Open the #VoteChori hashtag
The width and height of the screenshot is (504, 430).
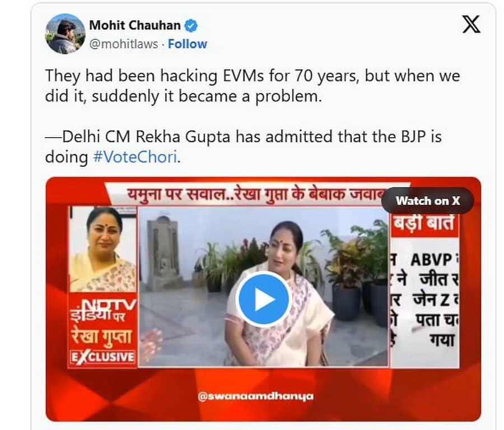click(x=135, y=157)
